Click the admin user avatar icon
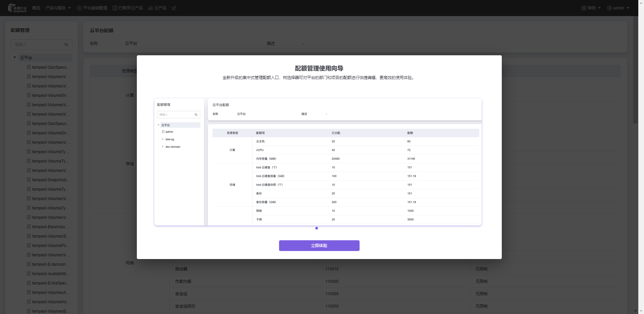Image resolution: width=644 pixels, height=314 pixels. pyautogui.click(x=609, y=8)
